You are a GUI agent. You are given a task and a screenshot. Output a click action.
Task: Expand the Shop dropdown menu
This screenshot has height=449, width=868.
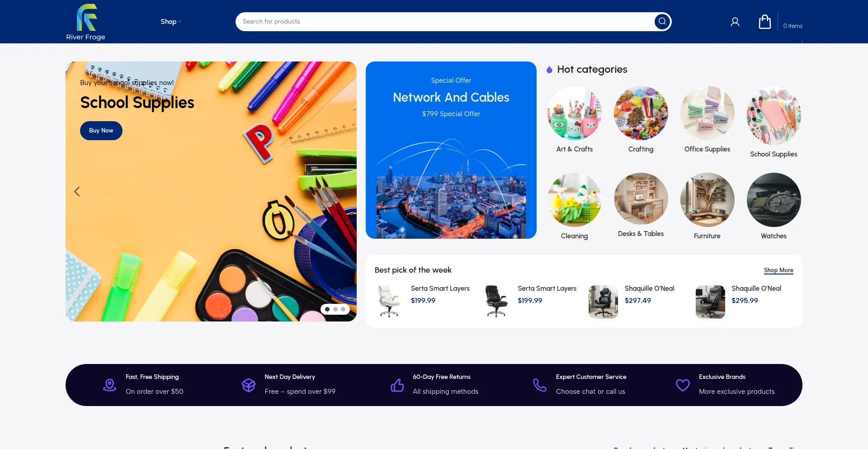(x=171, y=22)
